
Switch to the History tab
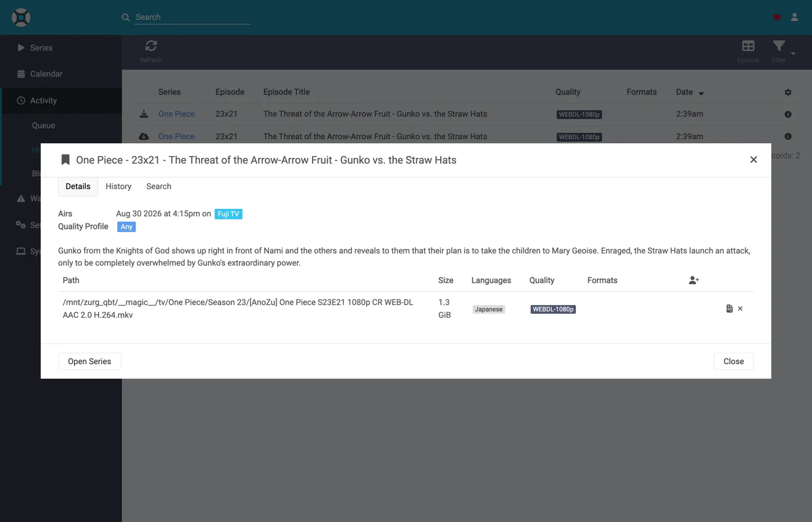(118, 186)
